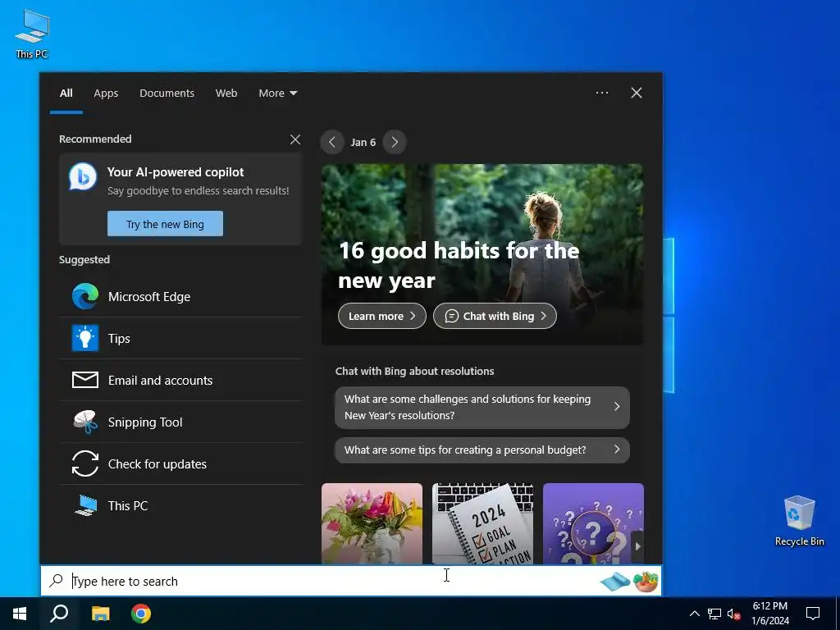
Task: Click the Jan 6 date label
Action: tap(363, 143)
